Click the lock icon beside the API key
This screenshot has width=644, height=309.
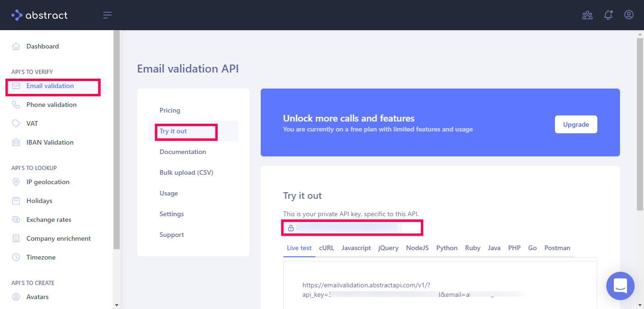[291, 228]
